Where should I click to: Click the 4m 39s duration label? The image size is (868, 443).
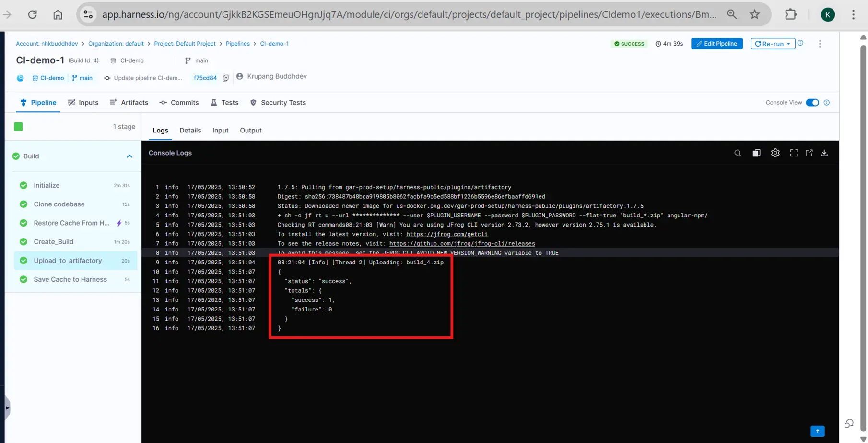coord(669,44)
